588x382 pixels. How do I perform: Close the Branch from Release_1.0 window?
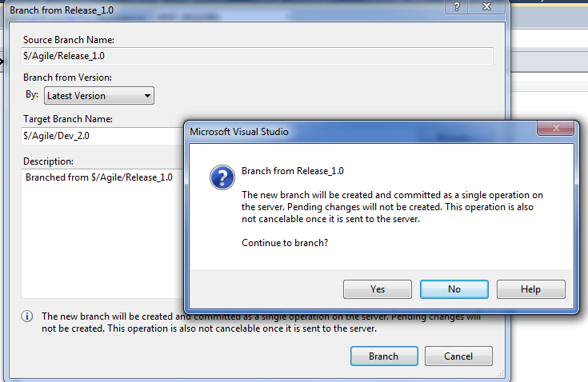486,6
